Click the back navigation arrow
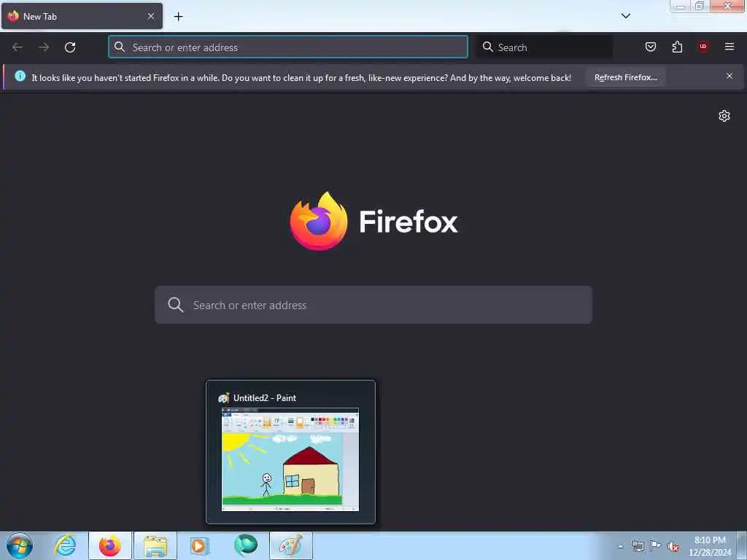 tap(18, 47)
